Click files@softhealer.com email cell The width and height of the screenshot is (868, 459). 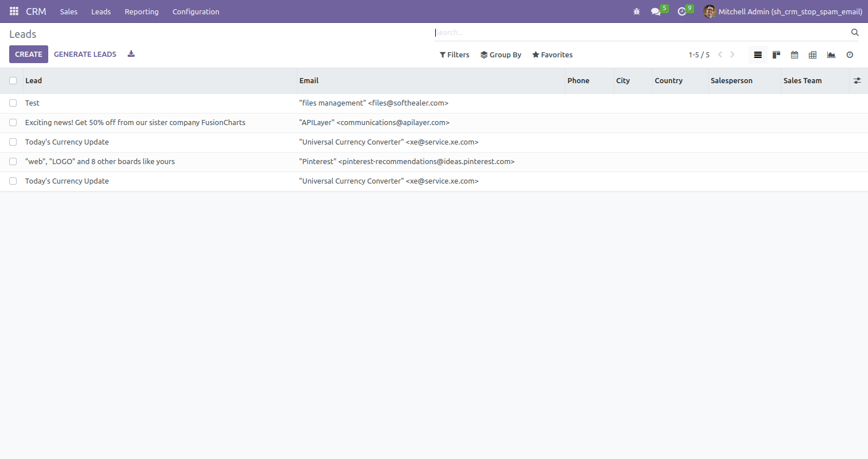coord(431,103)
